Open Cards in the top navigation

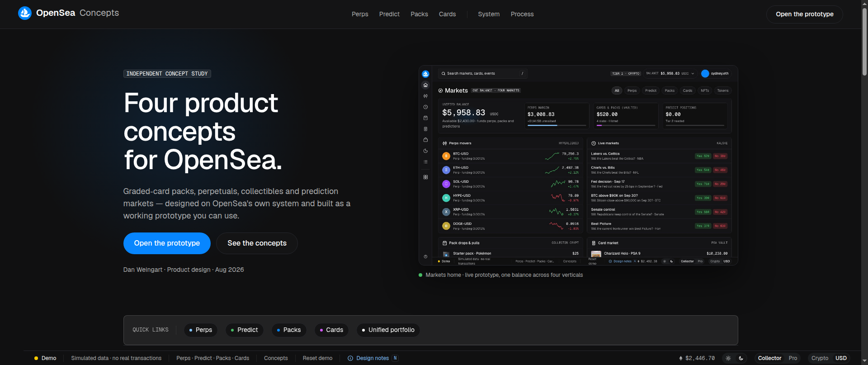447,14
